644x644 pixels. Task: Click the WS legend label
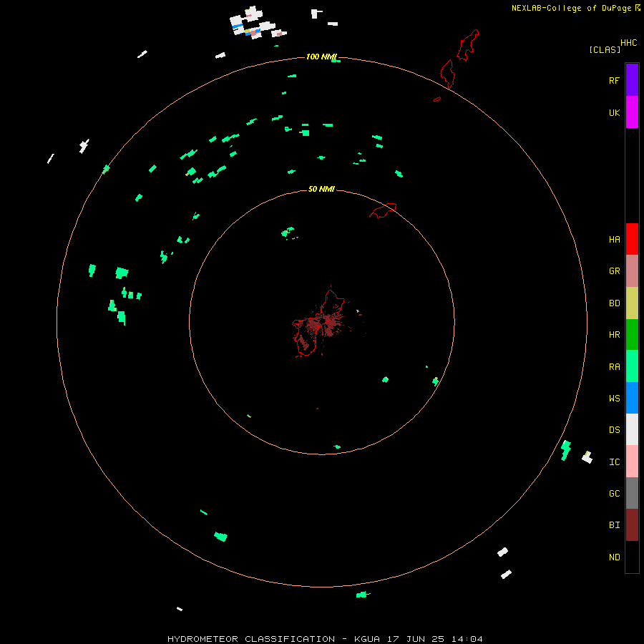pyautogui.click(x=614, y=398)
